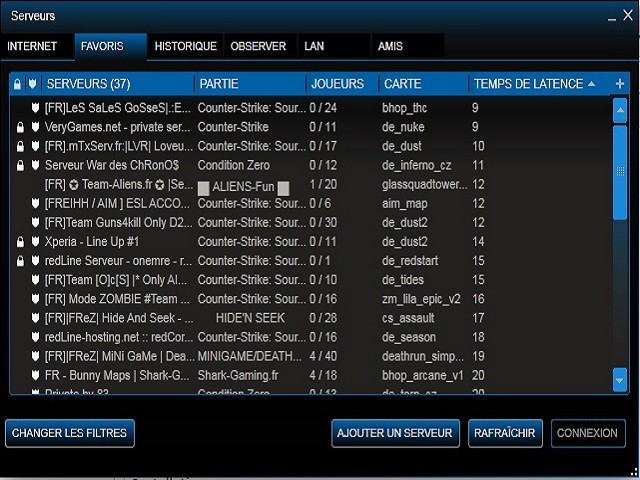Open the HISTORIQUE tab
The height and width of the screenshot is (480, 640).
[186, 46]
